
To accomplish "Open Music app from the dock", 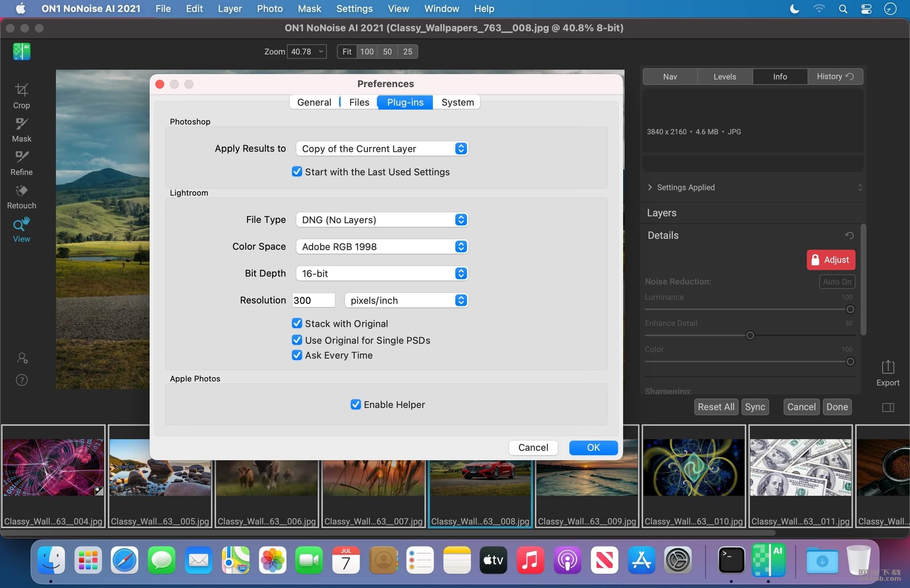I will (531, 560).
